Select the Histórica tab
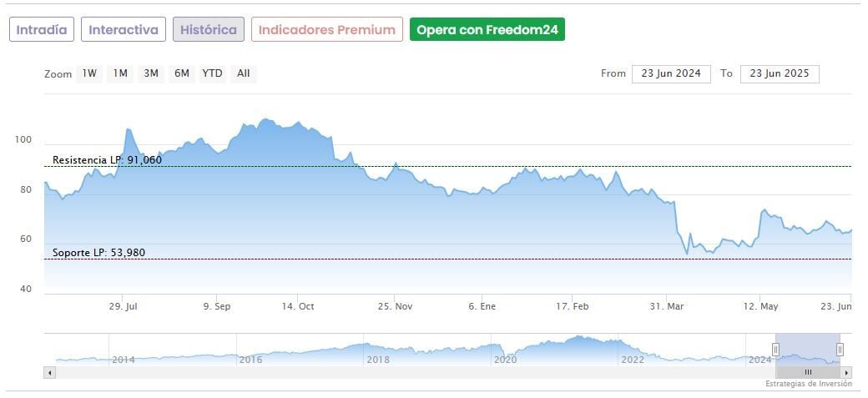868x398 pixels. pos(209,30)
